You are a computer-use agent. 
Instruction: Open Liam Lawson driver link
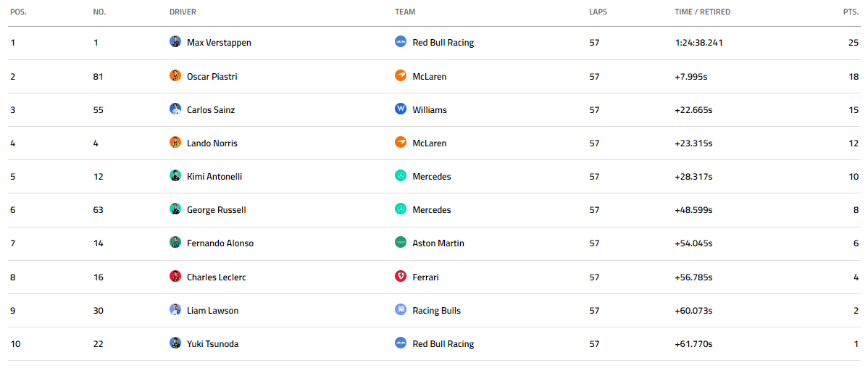pos(212,311)
